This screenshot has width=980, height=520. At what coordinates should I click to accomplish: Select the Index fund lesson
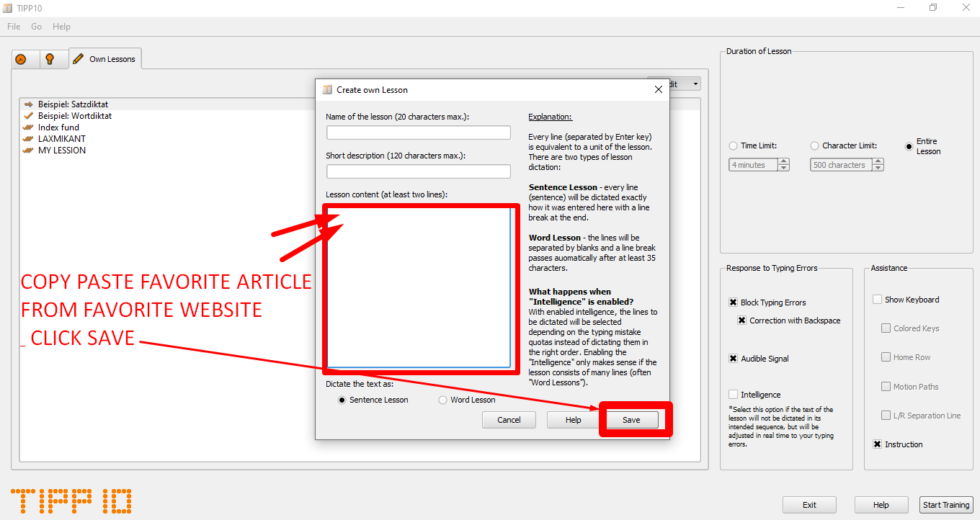58,127
